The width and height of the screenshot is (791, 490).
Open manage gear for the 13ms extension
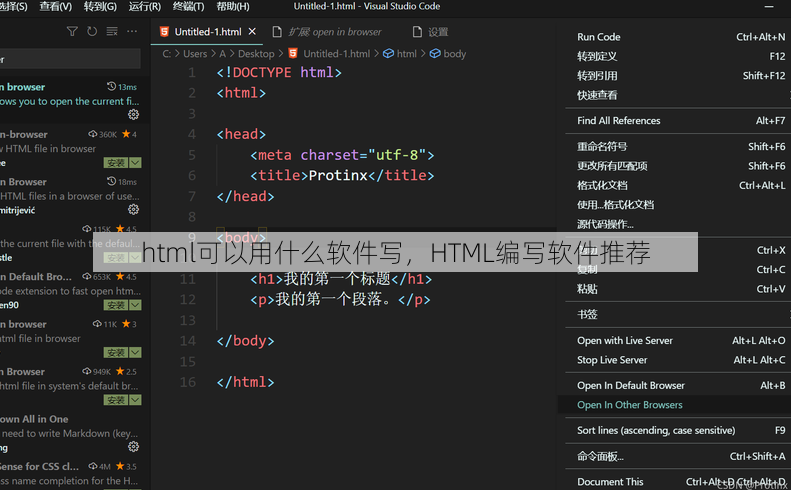click(x=133, y=115)
